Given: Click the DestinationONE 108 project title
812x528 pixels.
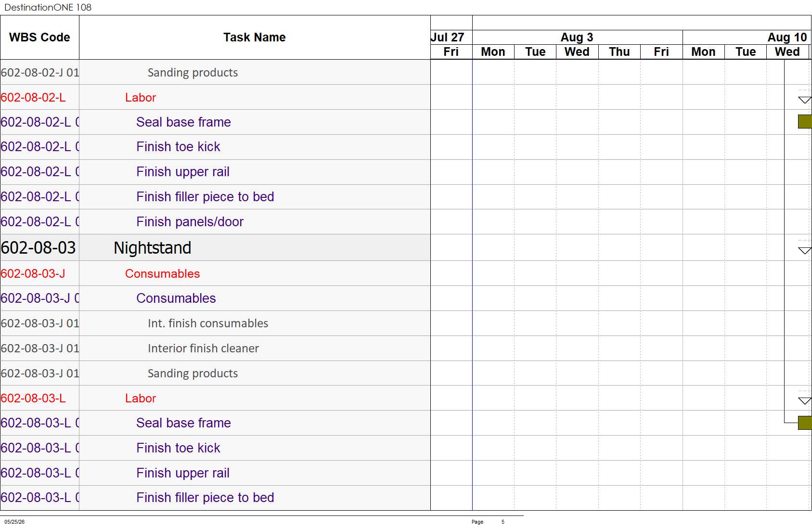Looking at the screenshot, I should click(x=48, y=7).
